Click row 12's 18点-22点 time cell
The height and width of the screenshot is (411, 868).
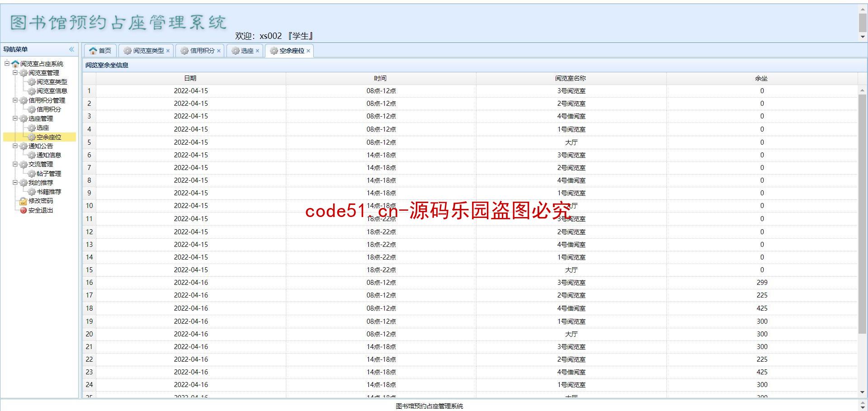pos(381,232)
